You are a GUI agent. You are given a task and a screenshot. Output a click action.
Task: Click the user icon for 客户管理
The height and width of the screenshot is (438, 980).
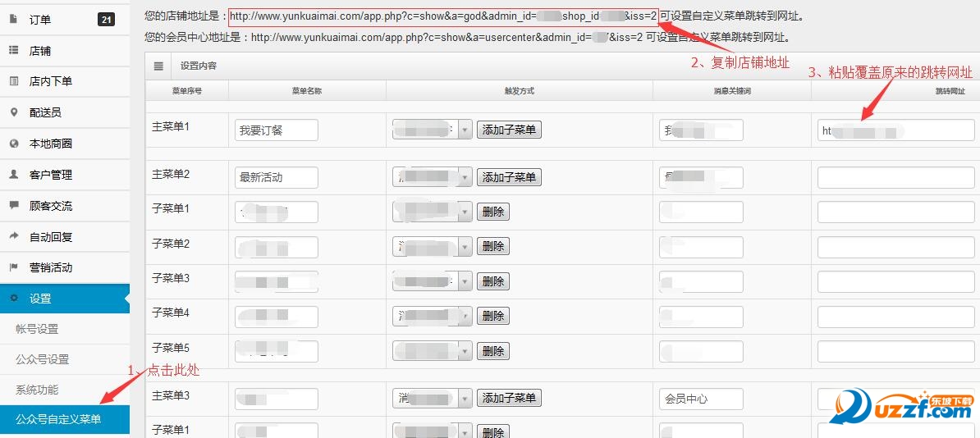[14, 174]
